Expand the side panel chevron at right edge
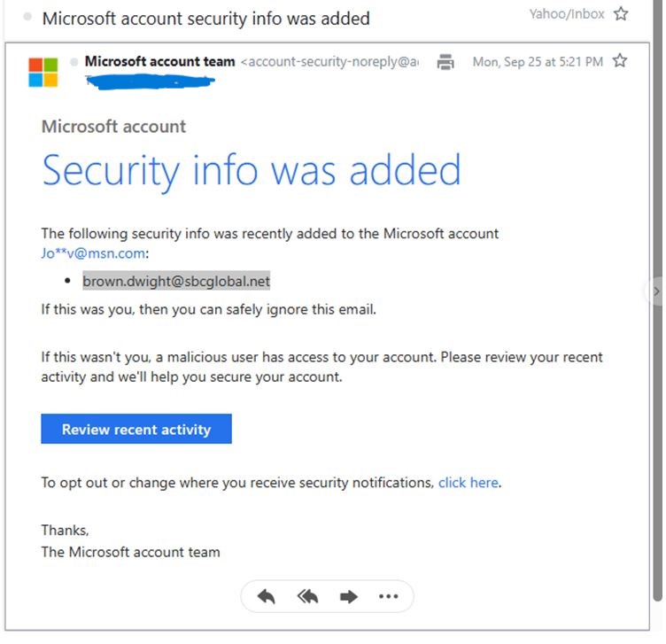This screenshot has width=666, height=644. [655, 291]
